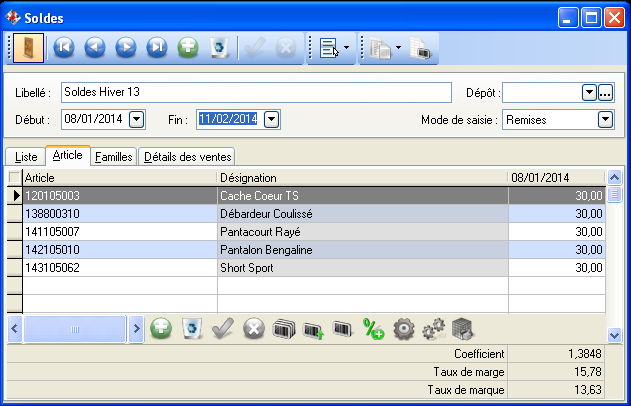Image resolution: width=631 pixels, height=406 pixels.
Task: Click the single gear settings icon
Action: coord(404,327)
